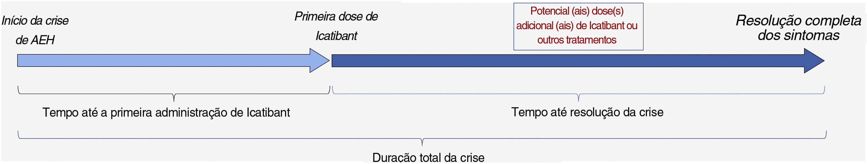868x164 pixels.
Task: Click 'Potencial (ais) dose(s)' red text line
Action: pyautogui.click(x=577, y=11)
